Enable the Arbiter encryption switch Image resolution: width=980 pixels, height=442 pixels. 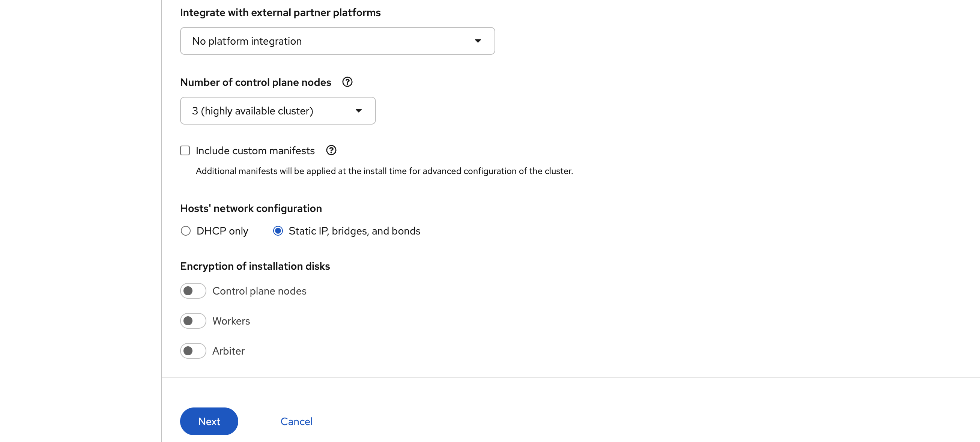(193, 351)
